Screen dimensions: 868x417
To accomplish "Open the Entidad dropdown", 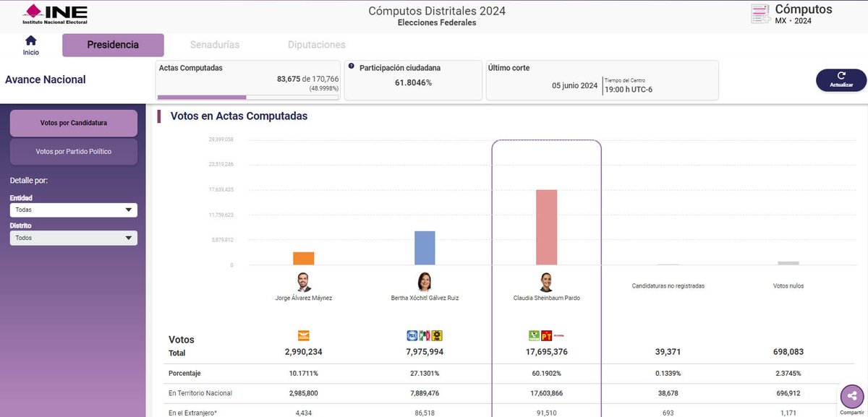I will pos(74,210).
